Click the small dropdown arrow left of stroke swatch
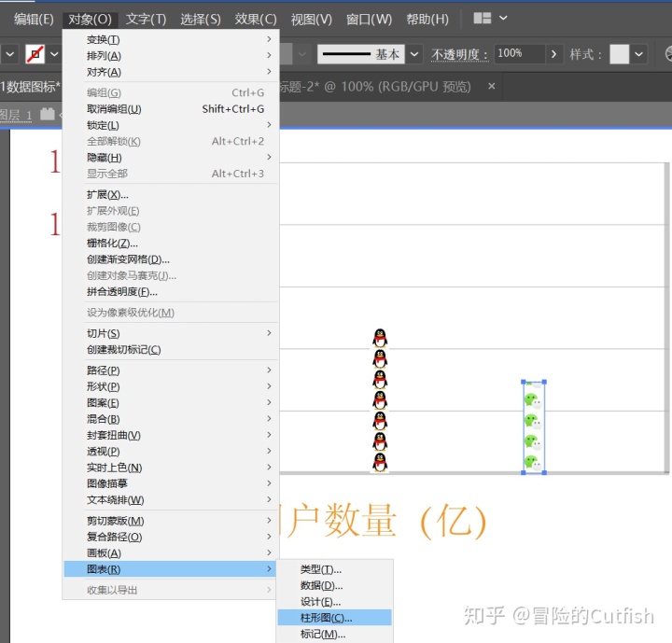 pos(9,54)
